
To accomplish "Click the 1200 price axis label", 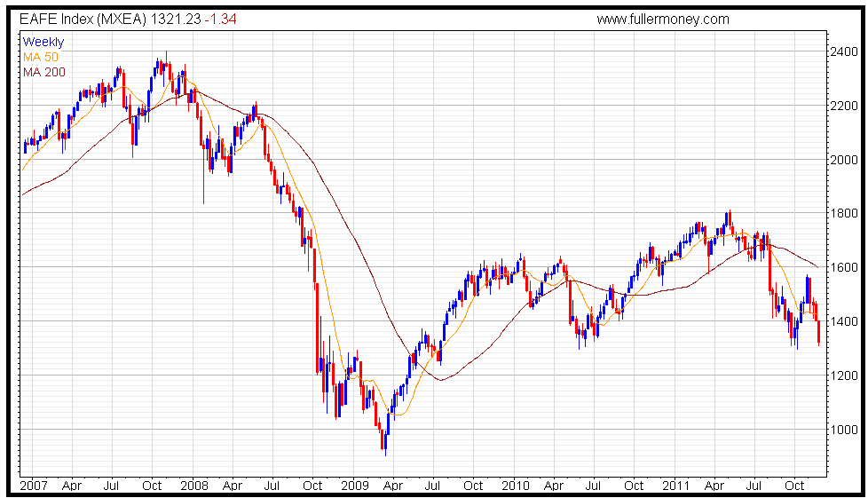I will tap(844, 375).
